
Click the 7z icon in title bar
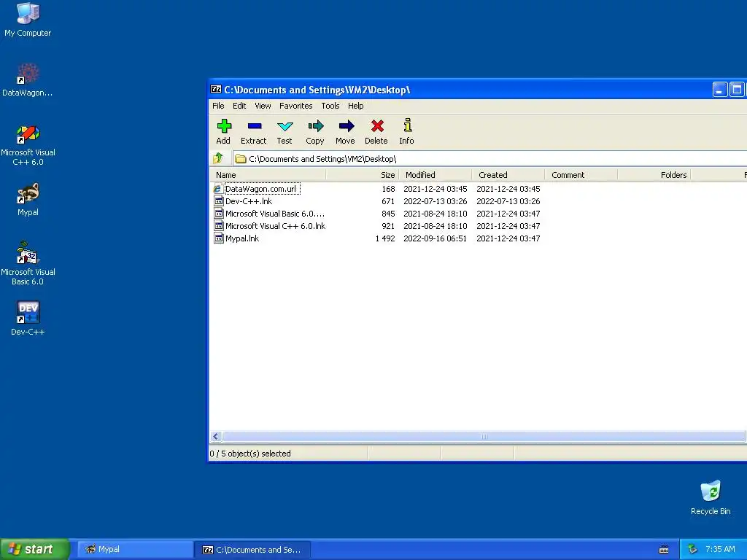click(x=216, y=90)
